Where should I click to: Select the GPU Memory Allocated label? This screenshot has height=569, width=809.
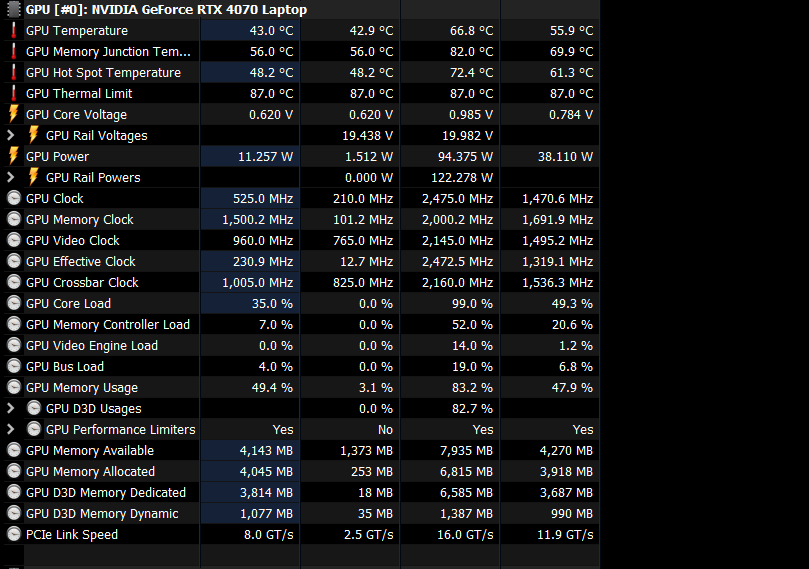90,472
